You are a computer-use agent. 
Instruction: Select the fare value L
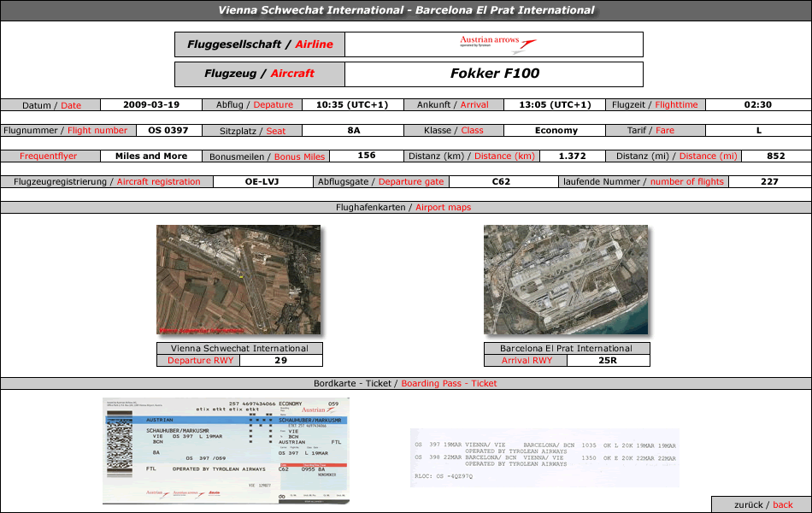pos(759,131)
